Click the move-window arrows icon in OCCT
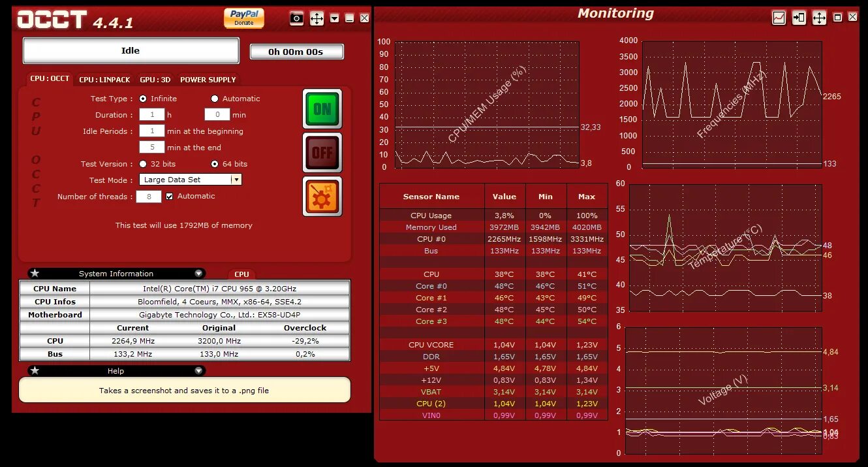The height and width of the screenshot is (467, 868). coord(317,18)
